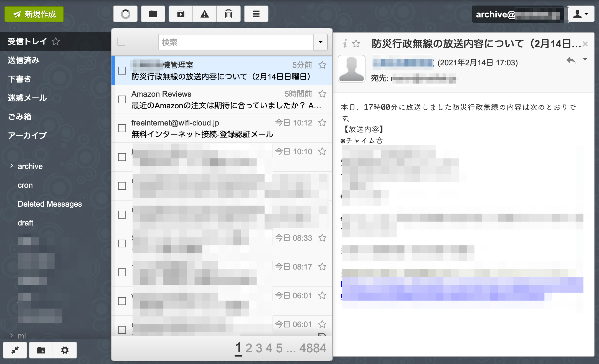The image size is (599, 364).
Task: Click the 検索 search field
Action: pos(236,42)
